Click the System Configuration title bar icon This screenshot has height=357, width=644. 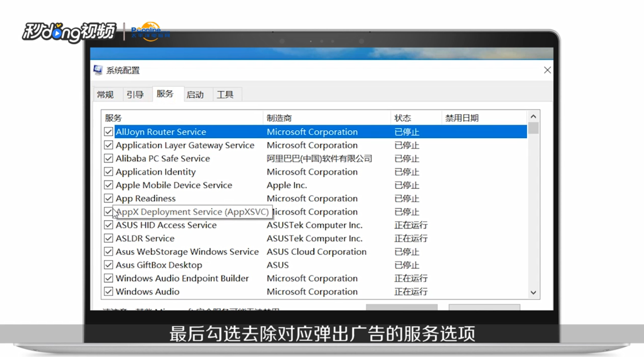pos(98,70)
